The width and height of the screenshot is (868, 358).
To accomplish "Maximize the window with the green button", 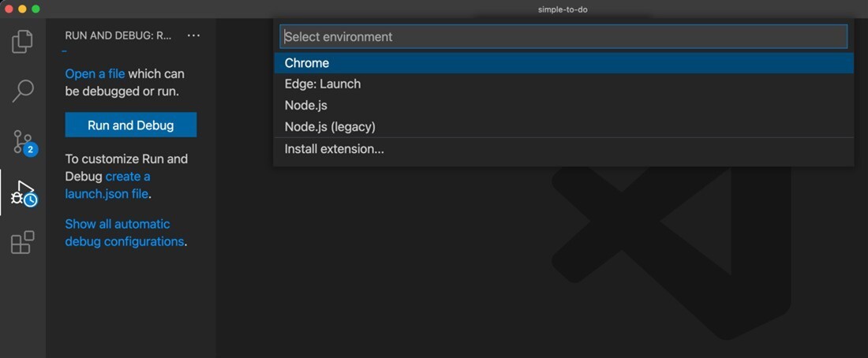I will [36, 9].
